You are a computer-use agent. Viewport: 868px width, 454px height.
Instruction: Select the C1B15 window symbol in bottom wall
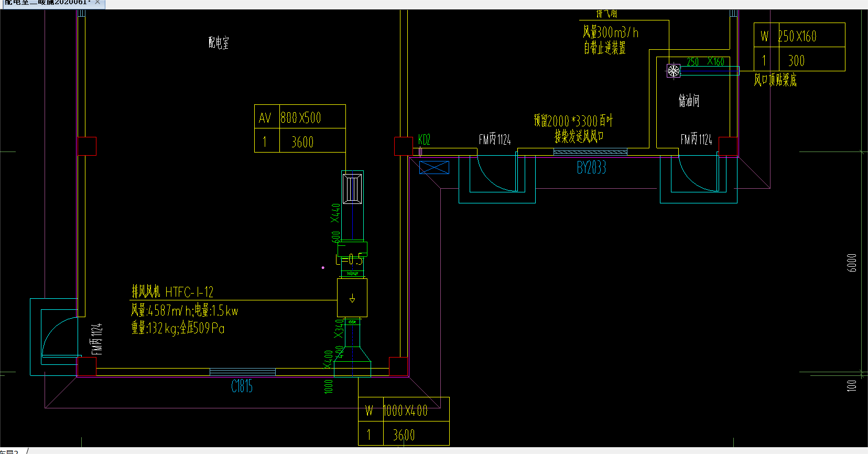click(242, 372)
